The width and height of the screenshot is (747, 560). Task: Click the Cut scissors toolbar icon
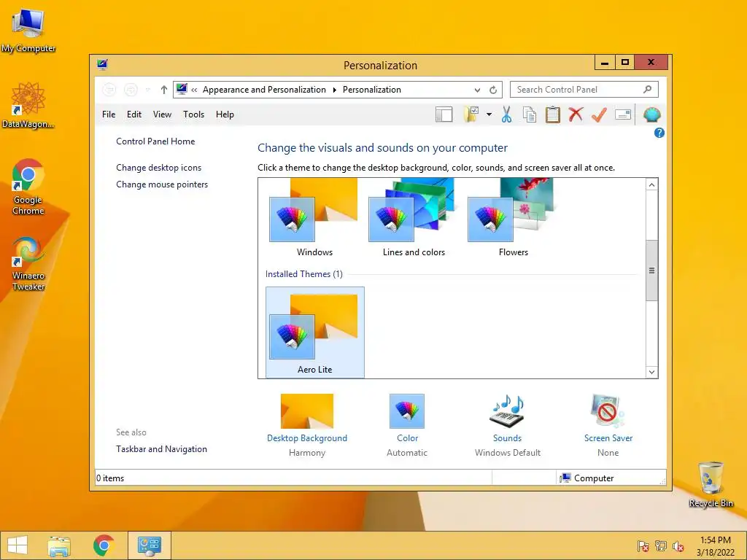(x=506, y=114)
